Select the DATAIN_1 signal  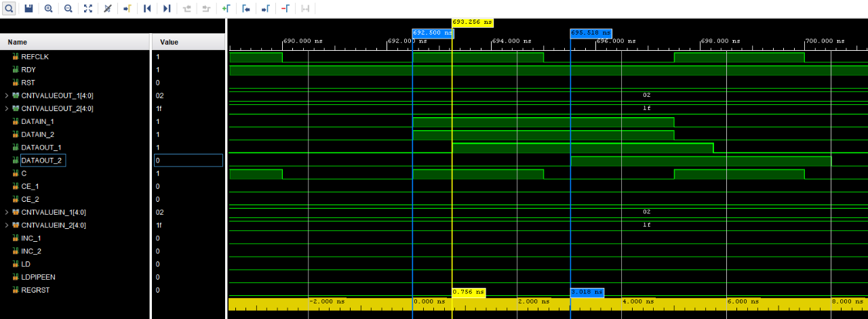point(37,121)
